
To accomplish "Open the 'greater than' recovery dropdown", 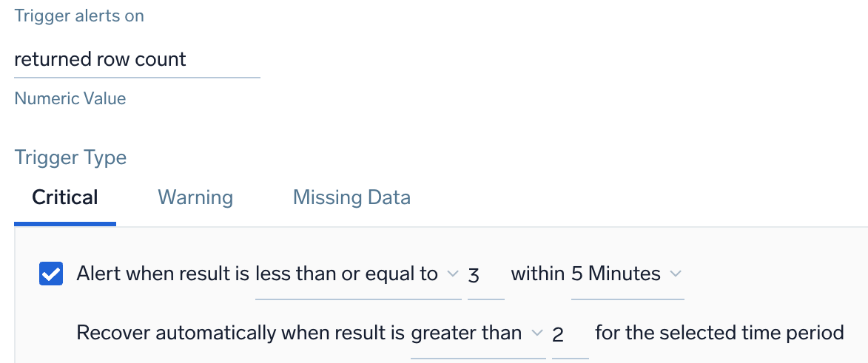I will (467, 333).
